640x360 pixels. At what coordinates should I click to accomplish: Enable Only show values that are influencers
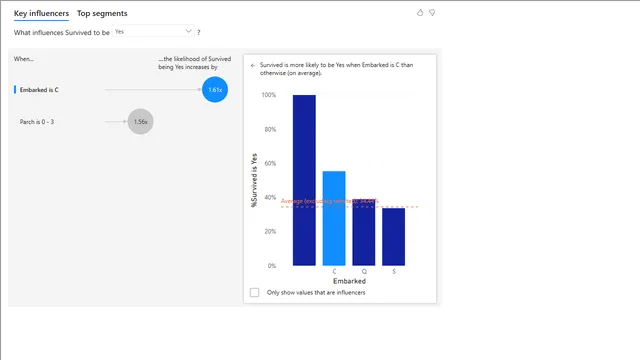(254, 292)
